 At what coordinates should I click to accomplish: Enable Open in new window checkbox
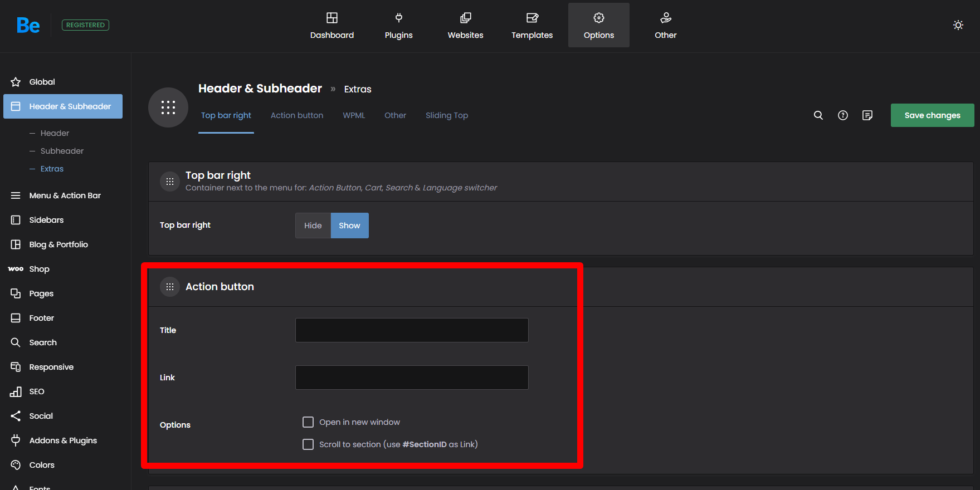click(308, 422)
